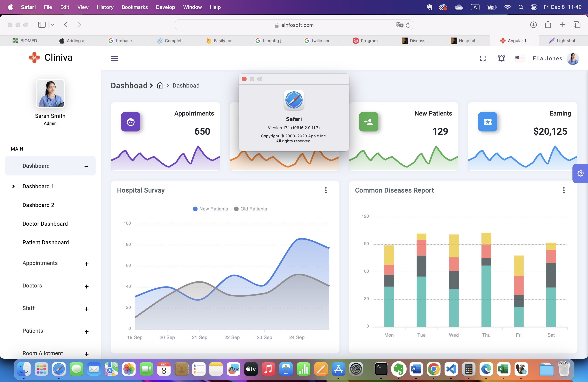Open a new tab with plus button
This screenshot has width=588, height=382.
pyautogui.click(x=562, y=25)
